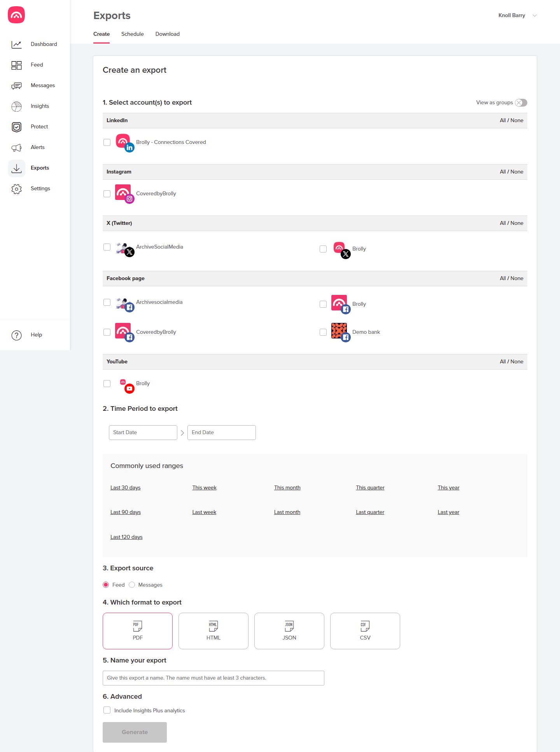Toggle the View as groups switch

point(521,103)
